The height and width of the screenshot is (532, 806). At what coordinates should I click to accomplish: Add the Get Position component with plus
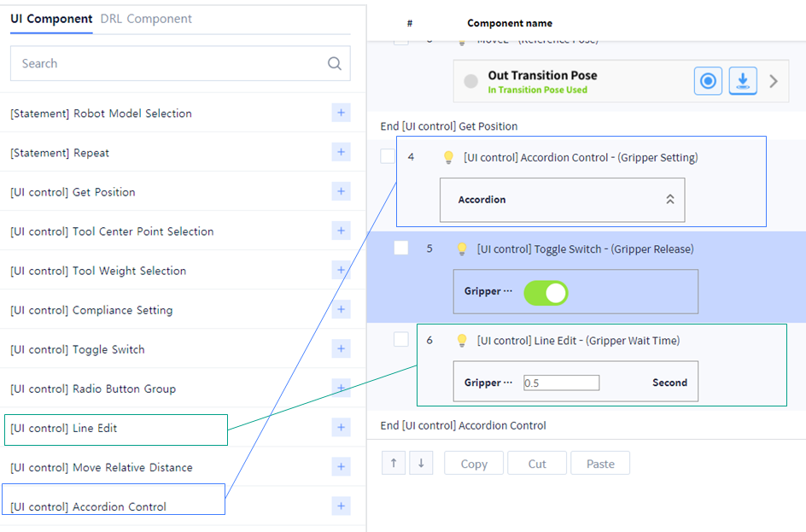coord(341,191)
